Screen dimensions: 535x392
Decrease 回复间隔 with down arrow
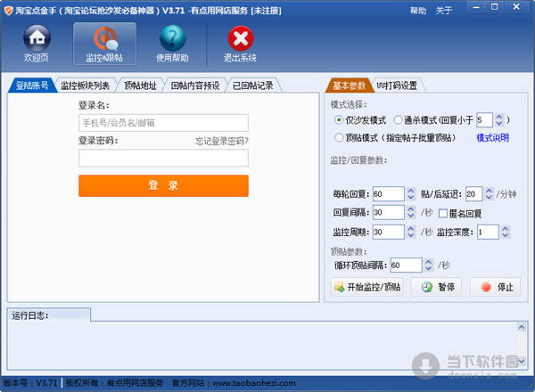(411, 216)
